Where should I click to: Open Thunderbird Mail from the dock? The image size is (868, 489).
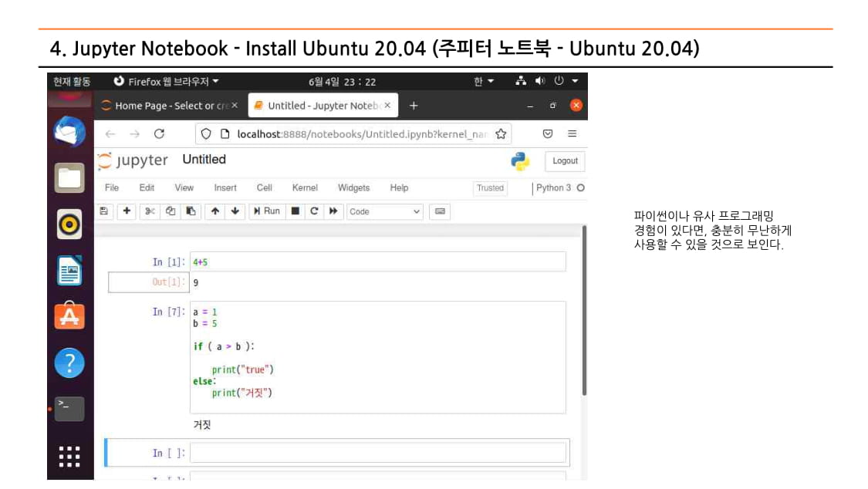(69, 132)
